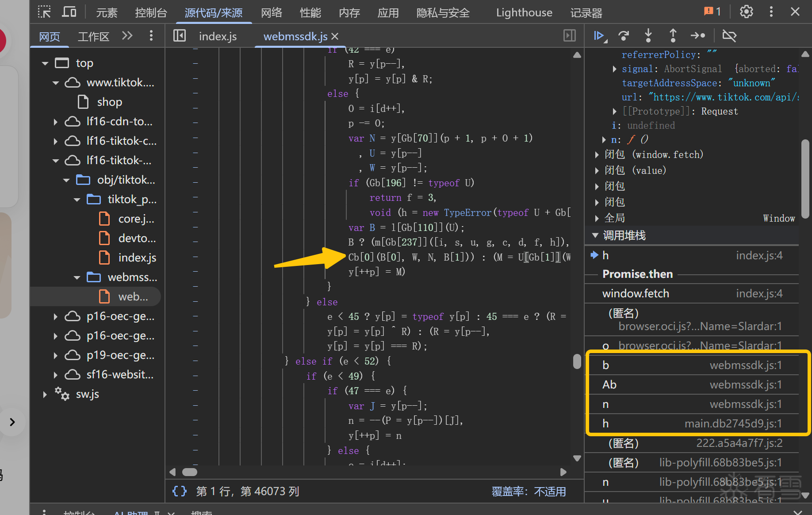Step out of current function
The image size is (812, 515).
673,36
